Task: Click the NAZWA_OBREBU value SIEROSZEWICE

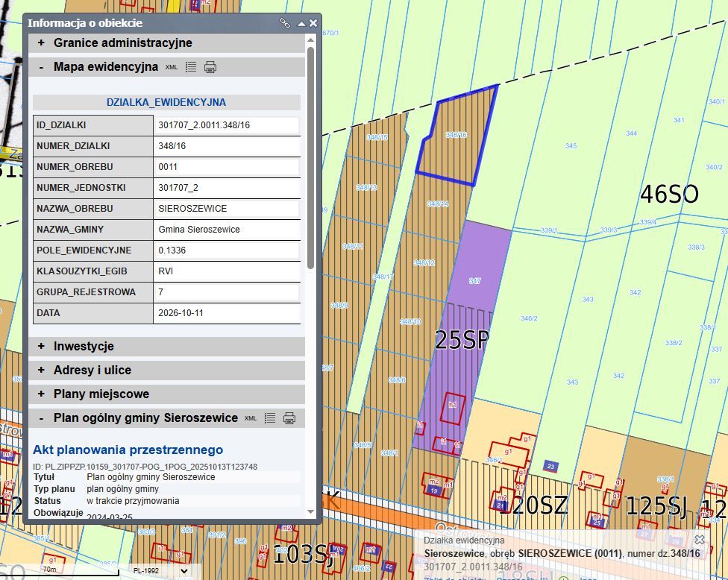Action: pyautogui.click(x=192, y=209)
